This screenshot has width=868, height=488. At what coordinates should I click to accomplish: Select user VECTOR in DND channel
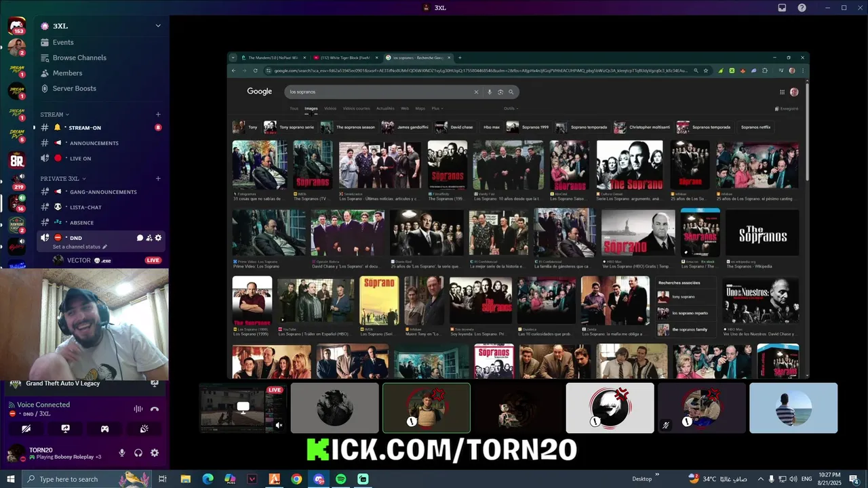click(106, 260)
